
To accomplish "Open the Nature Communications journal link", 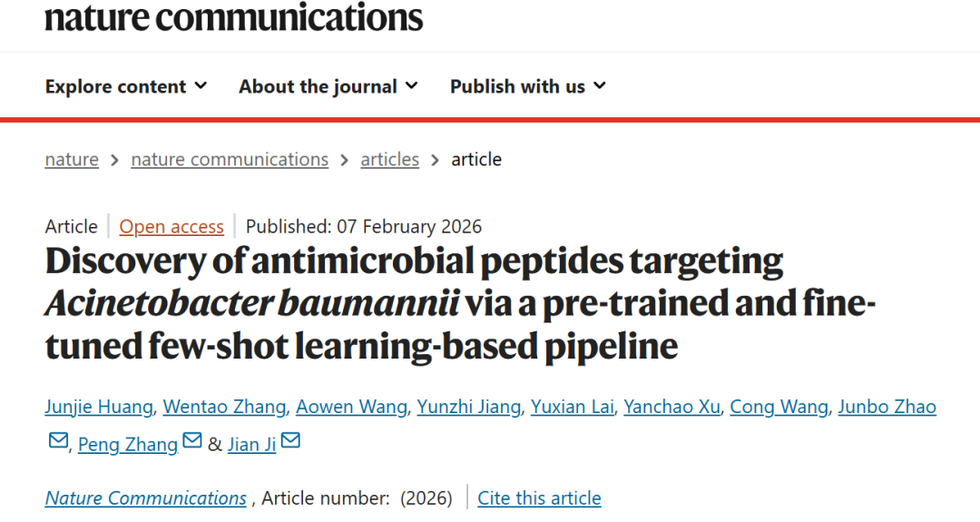I will point(146,498).
